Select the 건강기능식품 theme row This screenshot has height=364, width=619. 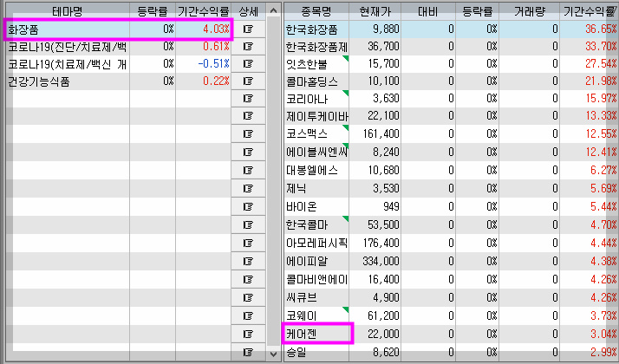(119, 81)
